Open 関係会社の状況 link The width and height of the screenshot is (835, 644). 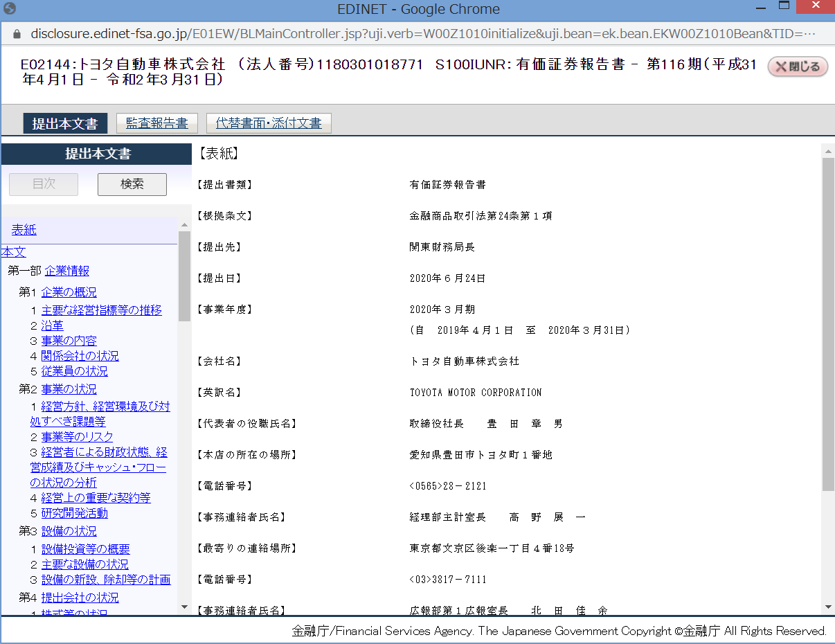80,356
